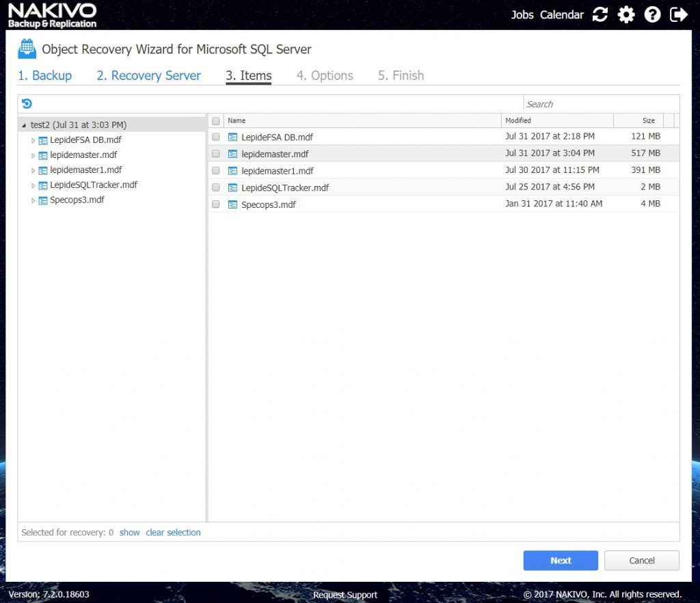Click the logout icon
This screenshot has height=603, width=700.
click(x=677, y=14)
